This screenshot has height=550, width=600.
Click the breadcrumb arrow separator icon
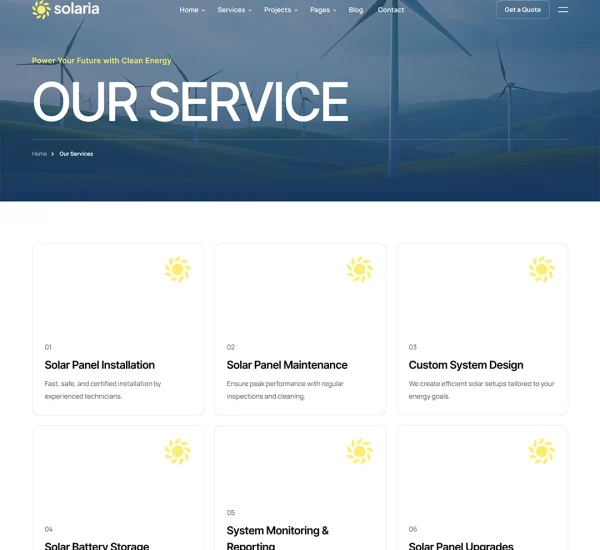(52, 154)
